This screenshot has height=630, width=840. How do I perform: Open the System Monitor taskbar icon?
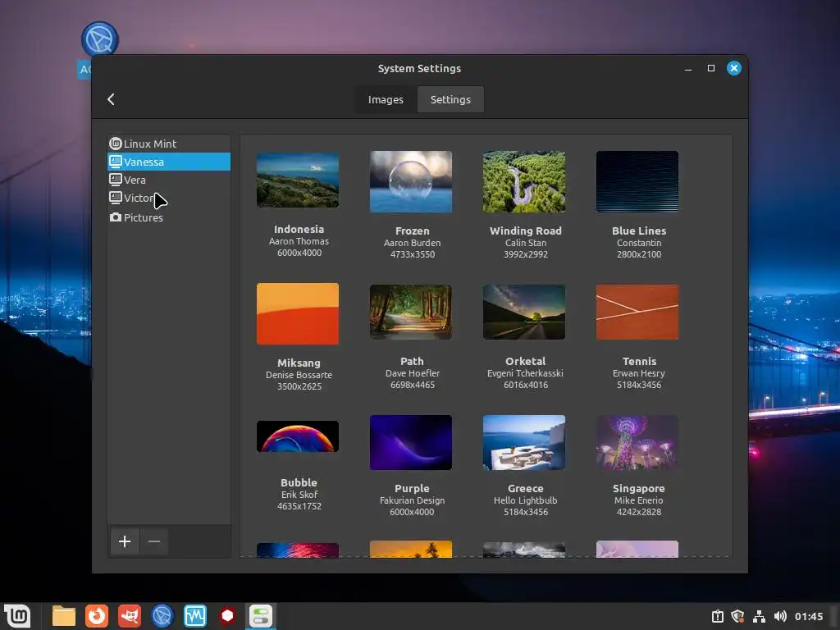pyautogui.click(x=195, y=616)
